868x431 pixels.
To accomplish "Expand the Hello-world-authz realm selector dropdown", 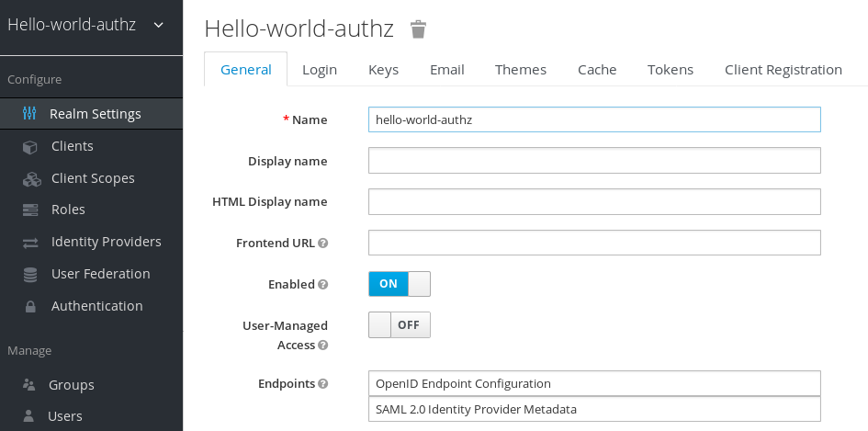I will click(x=158, y=25).
